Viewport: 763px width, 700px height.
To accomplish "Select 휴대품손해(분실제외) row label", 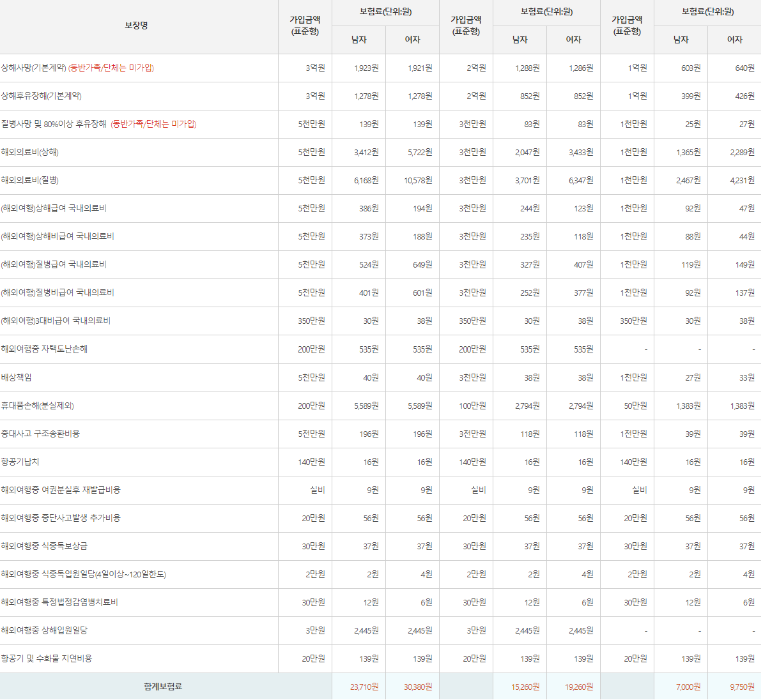I will (x=38, y=406).
